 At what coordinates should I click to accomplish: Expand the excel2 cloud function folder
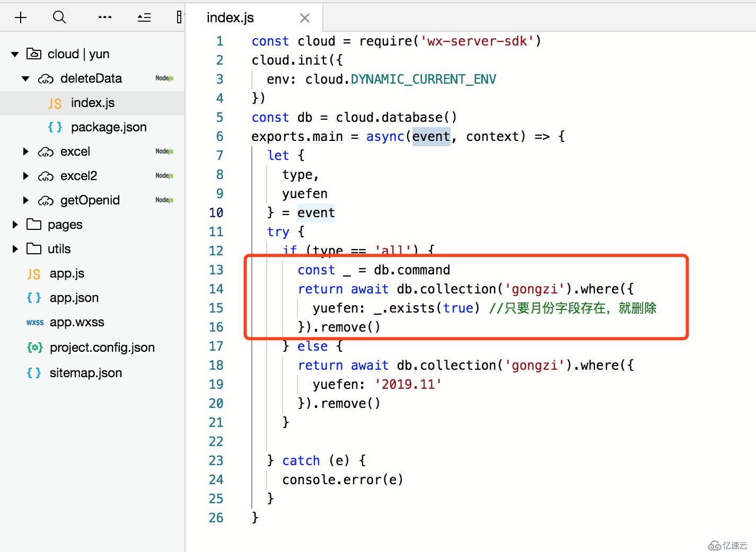[x=25, y=176]
